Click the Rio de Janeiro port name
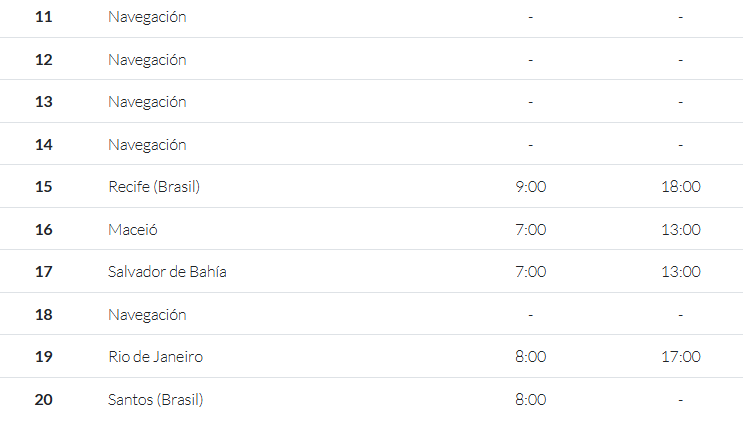The height and width of the screenshot is (427, 743). pos(155,356)
